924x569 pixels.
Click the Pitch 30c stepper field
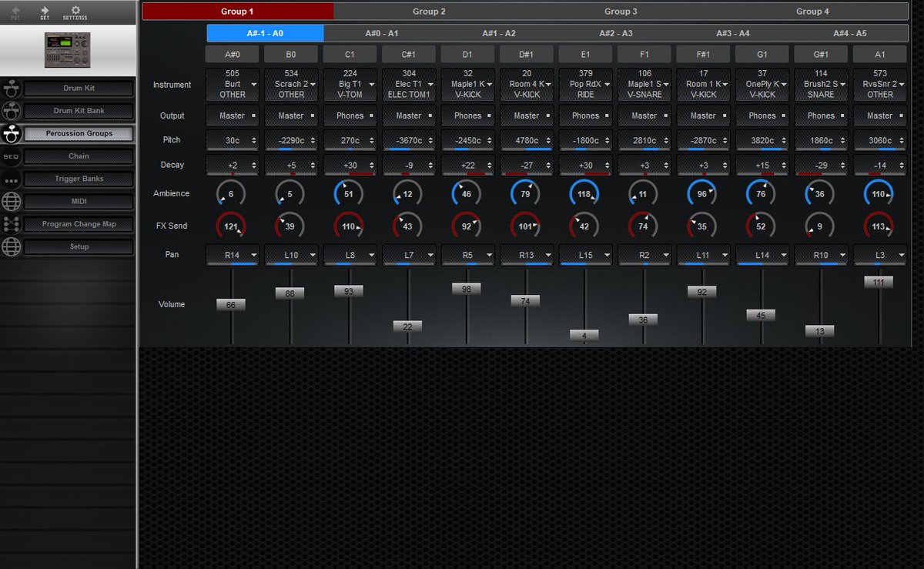click(233, 140)
